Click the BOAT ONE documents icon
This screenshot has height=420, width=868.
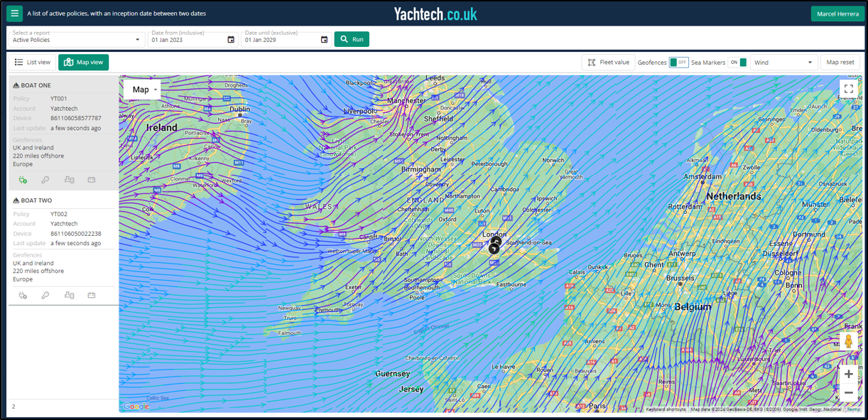point(69,180)
